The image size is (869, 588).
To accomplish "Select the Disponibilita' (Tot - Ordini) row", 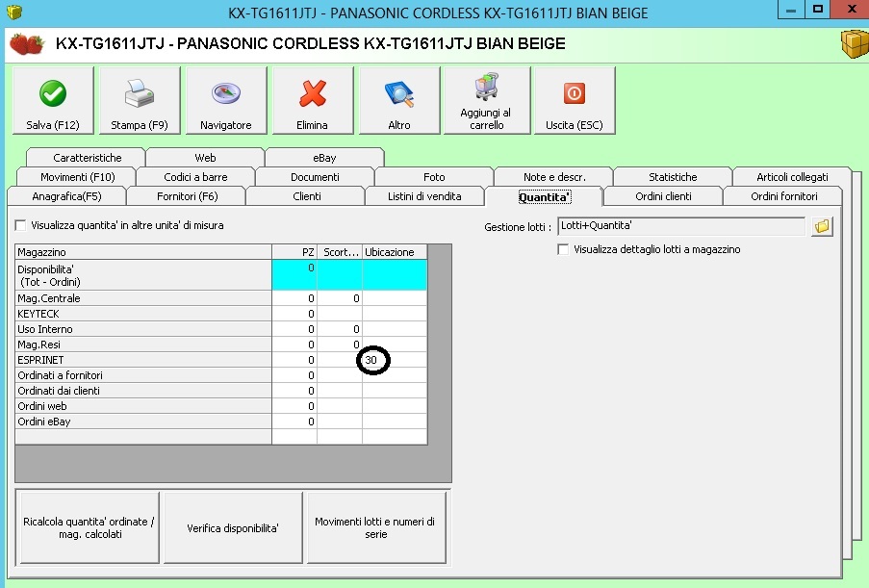I will tap(221, 275).
